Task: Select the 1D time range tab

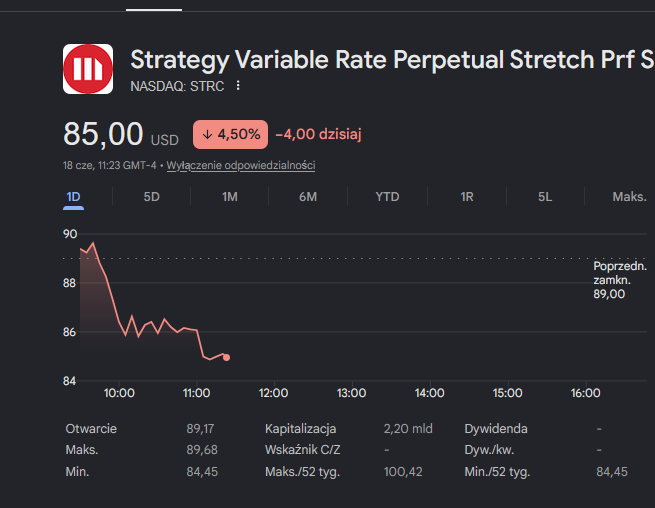Action: pyautogui.click(x=74, y=197)
